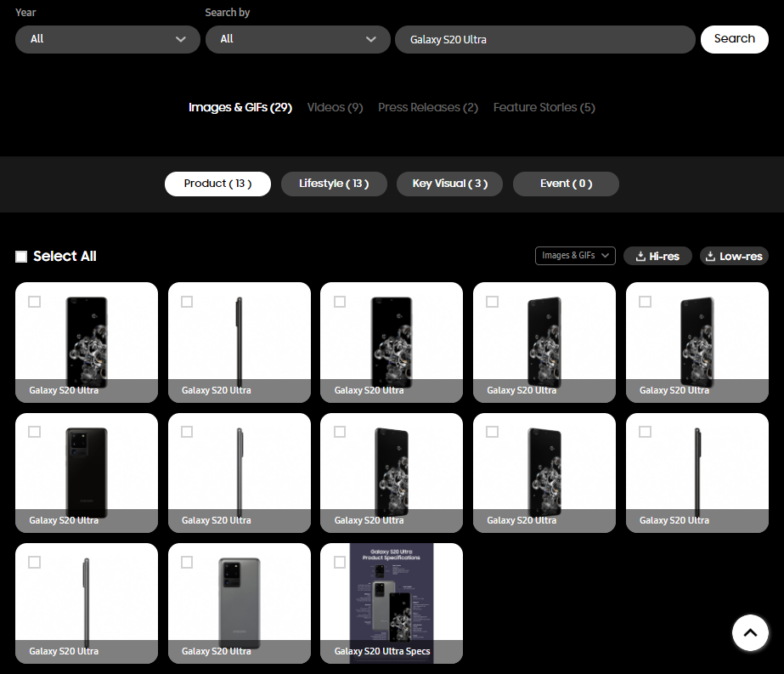This screenshot has width=784, height=674.
Task: Switch to Videos (9) tab
Action: tap(335, 107)
